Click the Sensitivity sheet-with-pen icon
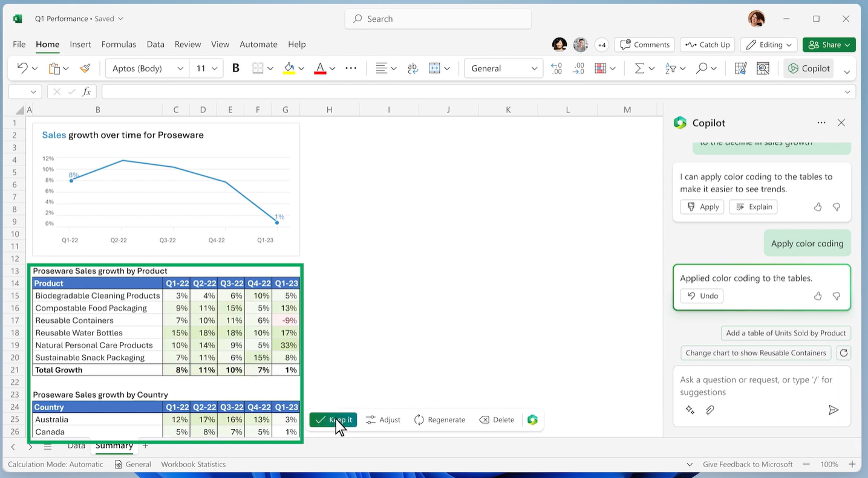Image resolution: width=868 pixels, height=478 pixels. (x=740, y=68)
